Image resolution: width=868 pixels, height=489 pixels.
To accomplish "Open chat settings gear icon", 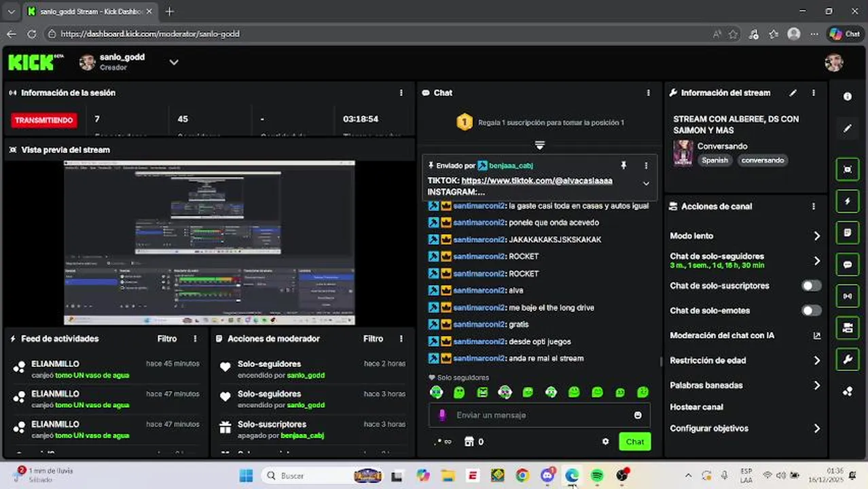I will point(605,441).
